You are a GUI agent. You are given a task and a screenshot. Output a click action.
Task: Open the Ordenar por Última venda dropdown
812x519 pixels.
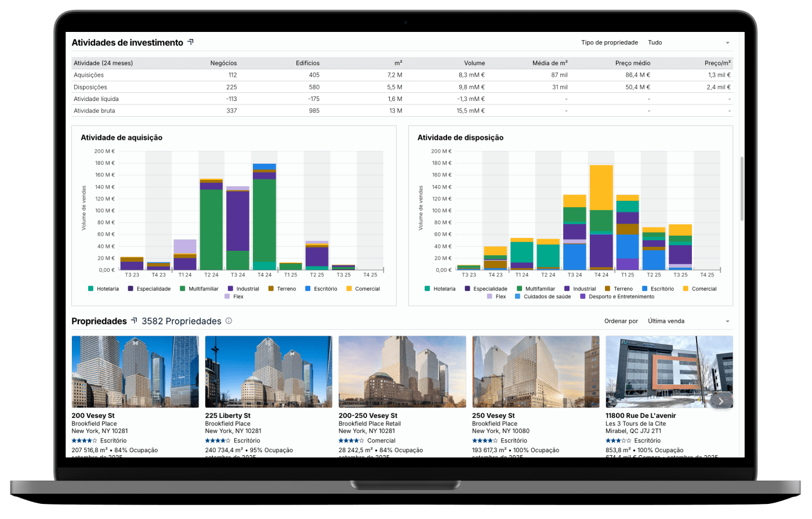pyautogui.click(x=688, y=321)
